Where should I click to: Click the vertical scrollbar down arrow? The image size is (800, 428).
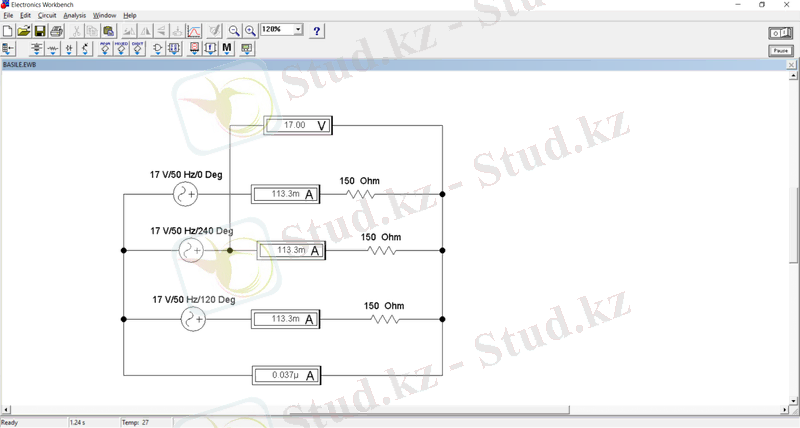click(793, 401)
